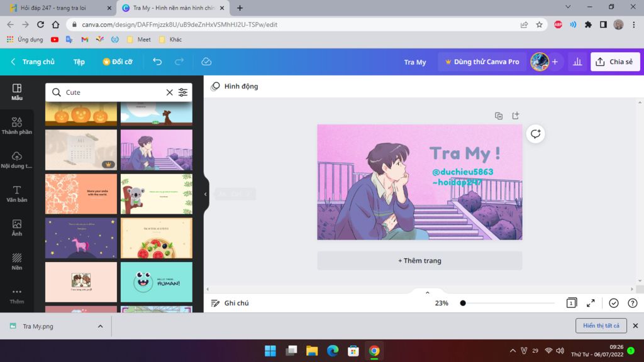644x362 pixels.
Task: Clear the Cute search text
Action: [169, 92]
